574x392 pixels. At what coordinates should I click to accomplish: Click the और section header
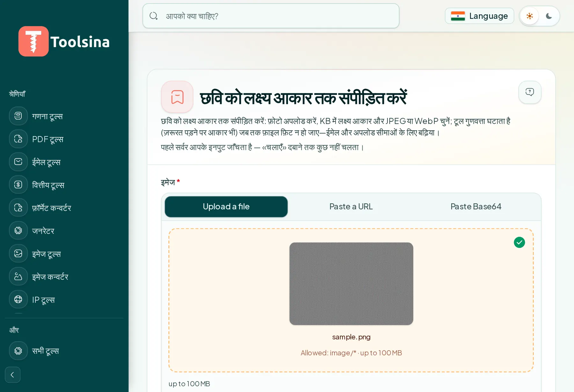pyautogui.click(x=14, y=330)
